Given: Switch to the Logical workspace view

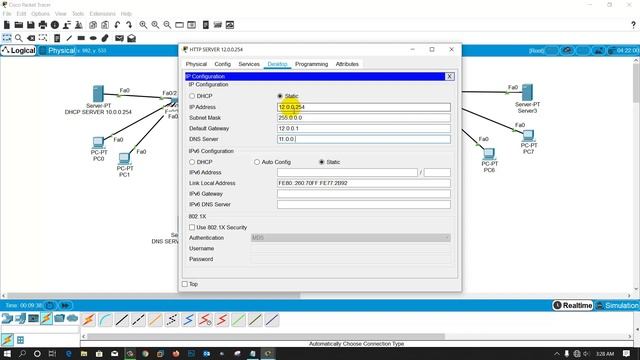Looking at the screenshot, I should 19,51.
